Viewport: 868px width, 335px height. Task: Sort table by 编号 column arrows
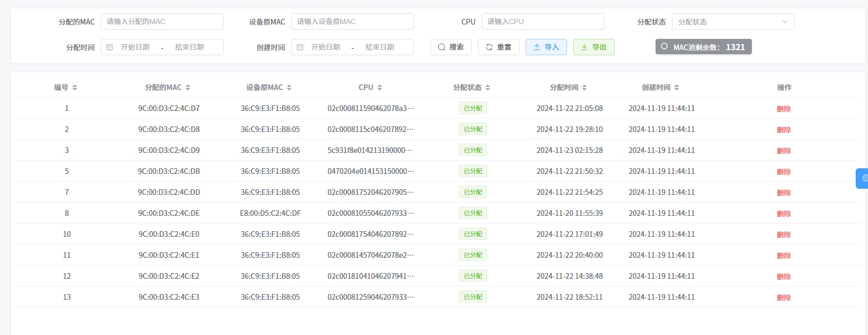75,87
